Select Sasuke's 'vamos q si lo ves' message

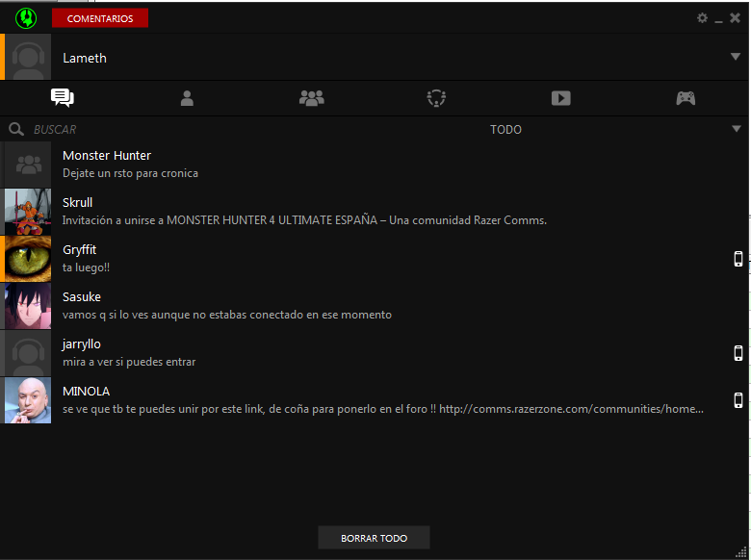point(227,315)
